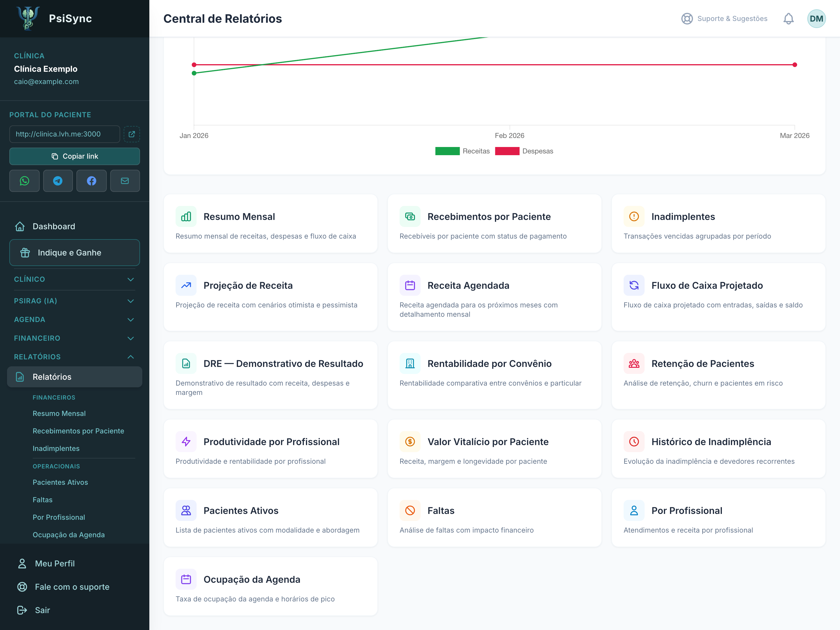The image size is (840, 630).
Task: Open Ocupação da Agenda sidebar submenu item
Action: (x=68, y=534)
